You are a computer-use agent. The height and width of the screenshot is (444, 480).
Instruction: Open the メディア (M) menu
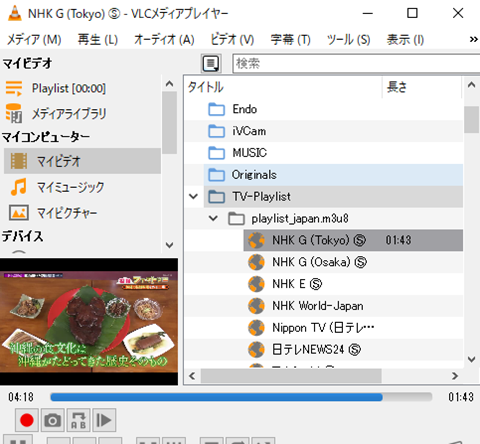click(34, 40)
